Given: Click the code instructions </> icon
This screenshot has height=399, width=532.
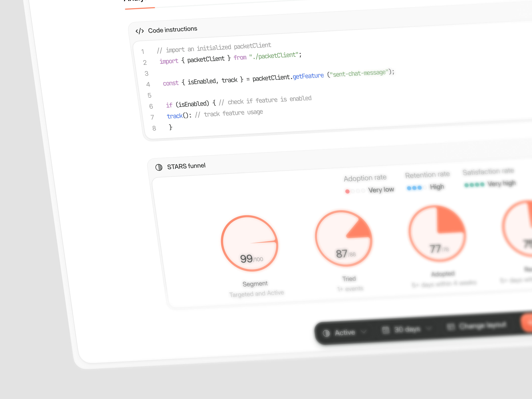Looking at the screenshot, I should click(x=140, y=31).
